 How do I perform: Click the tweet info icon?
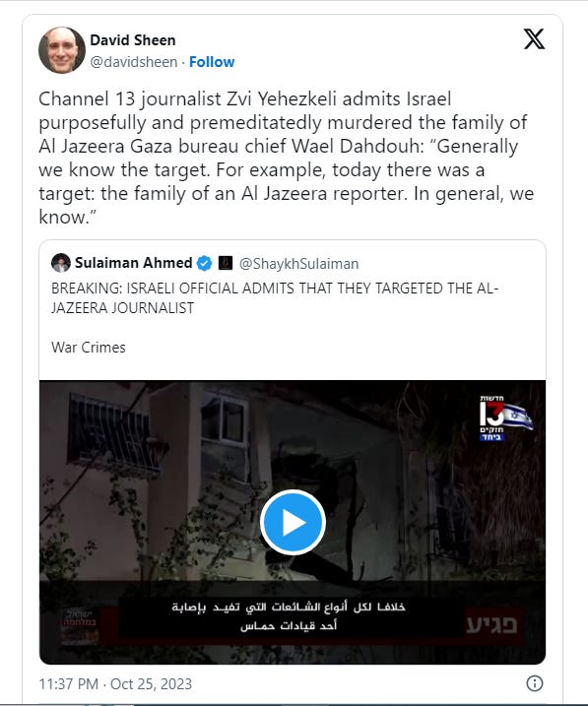click(535, 683)
